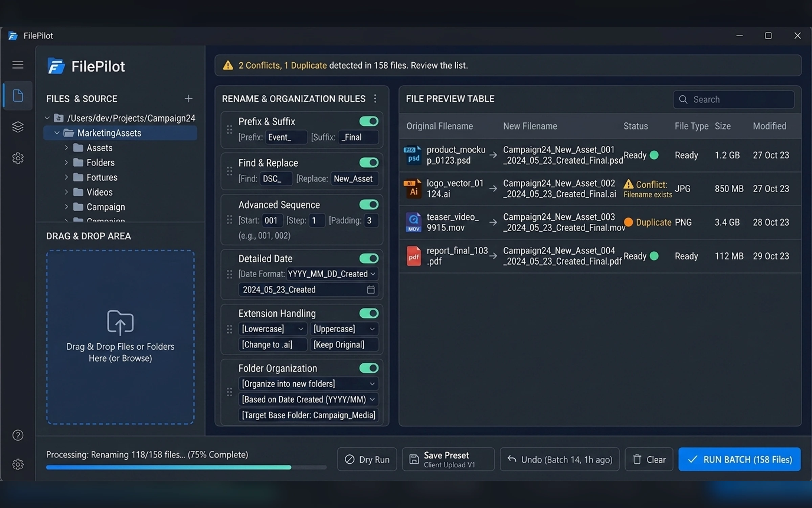Expand the Fortures folder
Viewport: 812px width, 508px height.
pos(66,177)
